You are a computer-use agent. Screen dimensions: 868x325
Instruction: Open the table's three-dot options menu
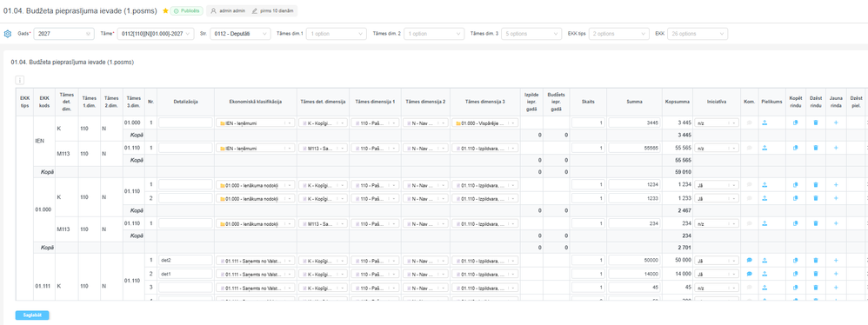pyautogui.click(x=19, y=80)
